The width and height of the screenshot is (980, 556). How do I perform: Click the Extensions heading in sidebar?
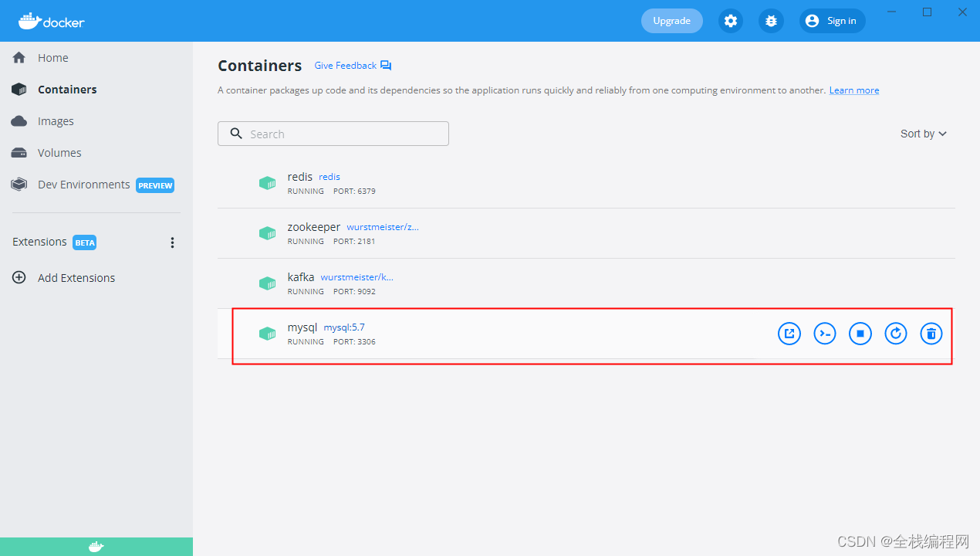point(39,242)
